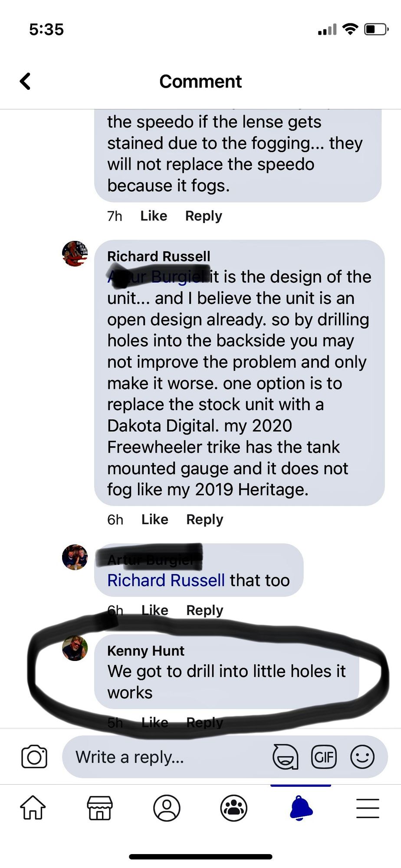401x868 pixels.
Task: Like the 7h-old speedo comment
Action: (x=154, y=216)
